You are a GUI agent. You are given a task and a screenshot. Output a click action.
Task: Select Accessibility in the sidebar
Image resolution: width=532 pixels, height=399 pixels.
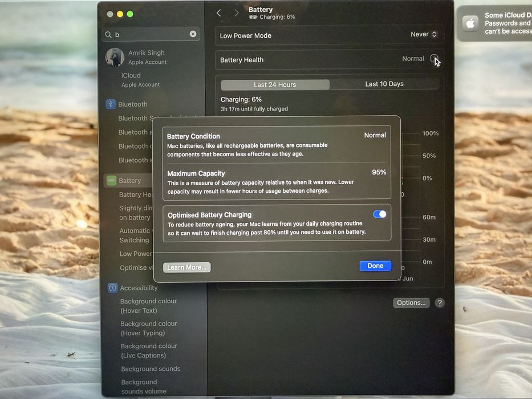click(139, 288)
